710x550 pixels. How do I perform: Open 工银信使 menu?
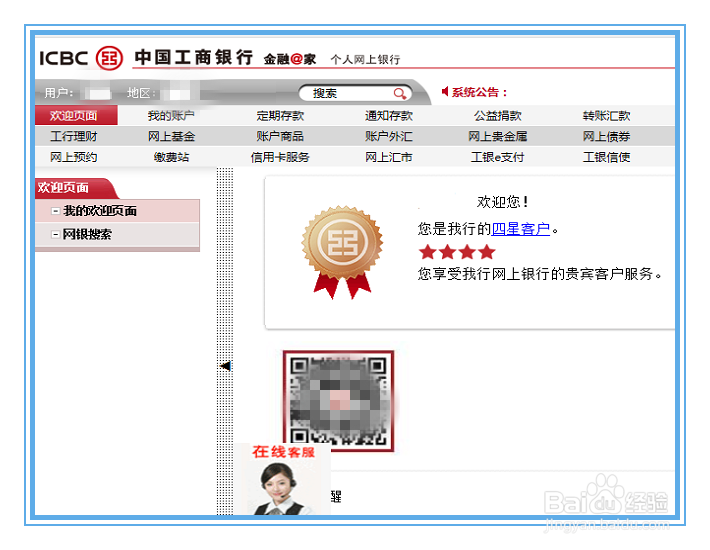(606, 157)
